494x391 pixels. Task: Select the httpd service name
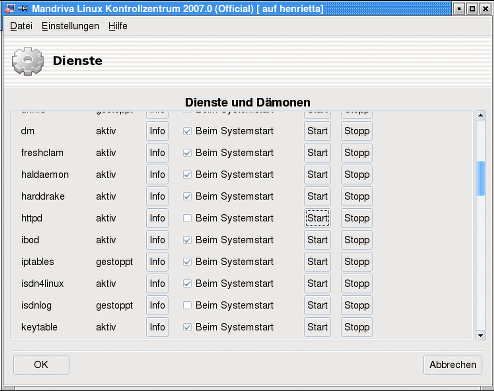pyautogui.click(x=32, y=218)
